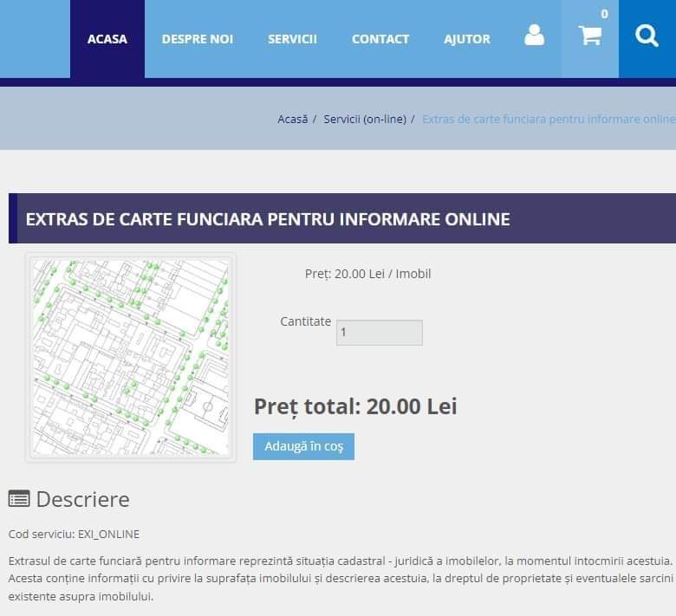Open the cadastral map thumbnail image
The image size is (676, 616).
[131, 357]
